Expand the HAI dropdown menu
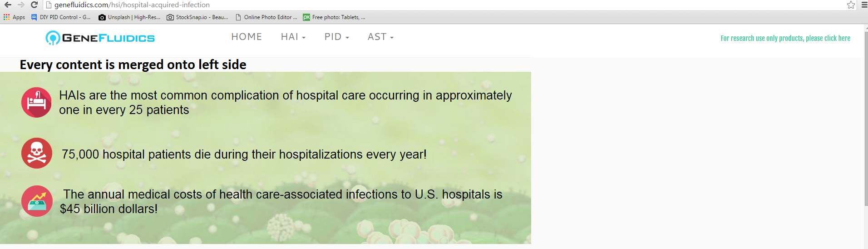 click(x=293, y=37)
